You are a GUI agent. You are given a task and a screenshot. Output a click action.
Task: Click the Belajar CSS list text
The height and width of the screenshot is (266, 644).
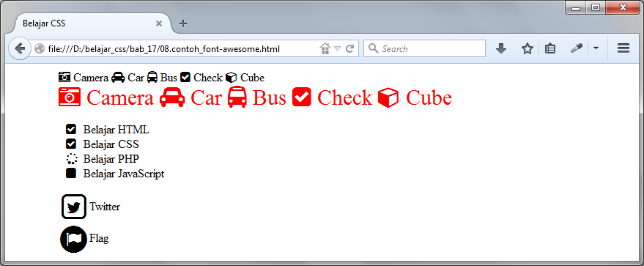point(111,144)
